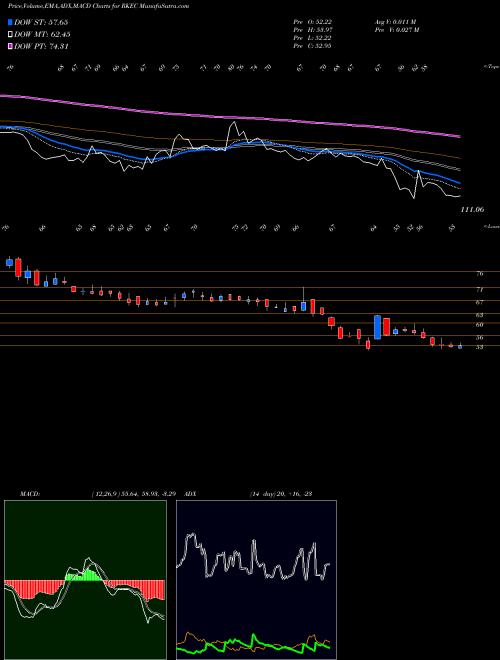Image resolution: width=500 pixels, height=660 pixels.
Task: Click the '<Tops' label at the right edge
Action: [x=492, y=67]
